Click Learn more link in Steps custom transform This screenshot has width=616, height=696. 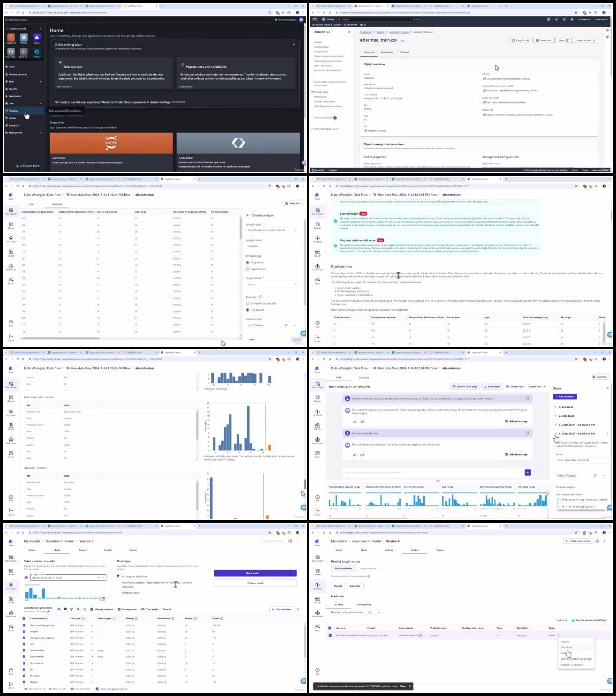(x=590, y=446)
